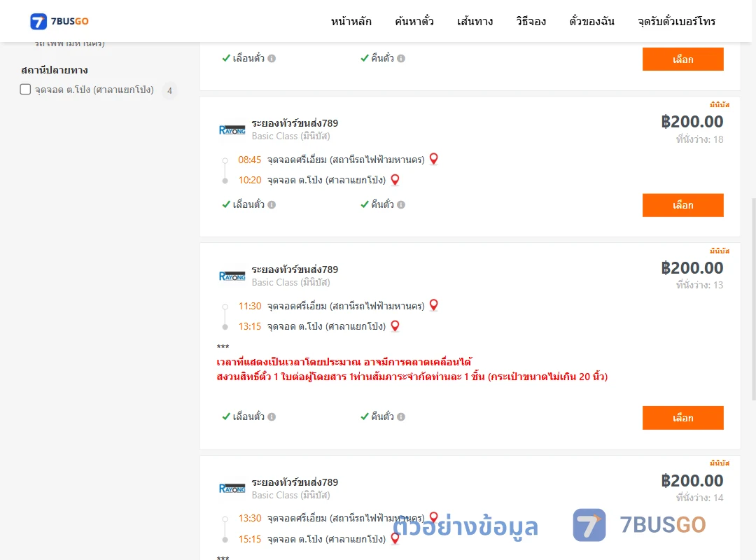Show เลื่อนตั๋ว info icon in 11:30 trip
The width and height of the screenshot is (756, 560).
pos(272,416)
